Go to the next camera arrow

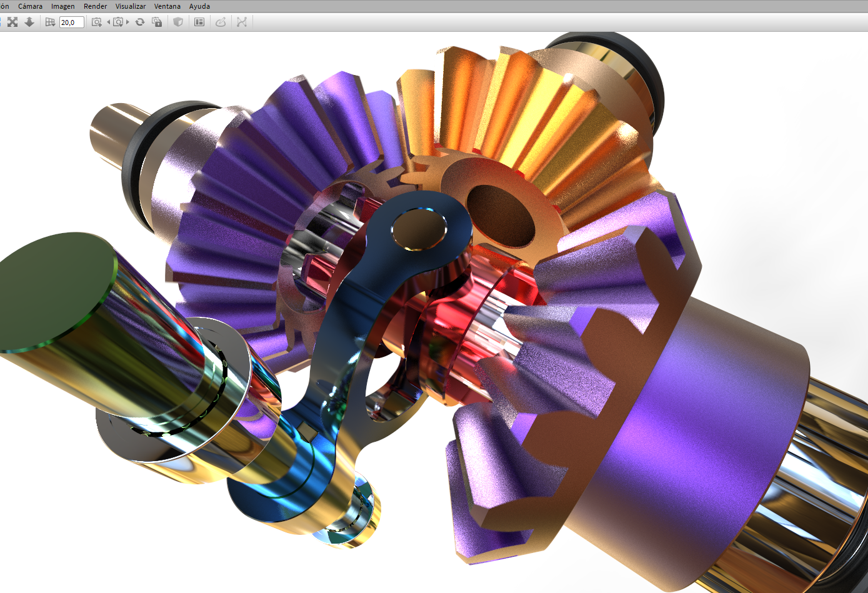coord(127,22)
